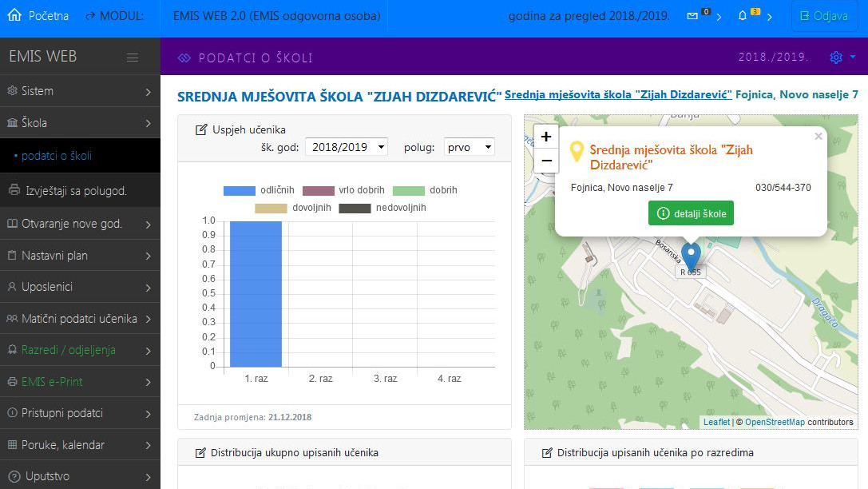
Task: Open the underlined school name link
Action: [618, 95]
